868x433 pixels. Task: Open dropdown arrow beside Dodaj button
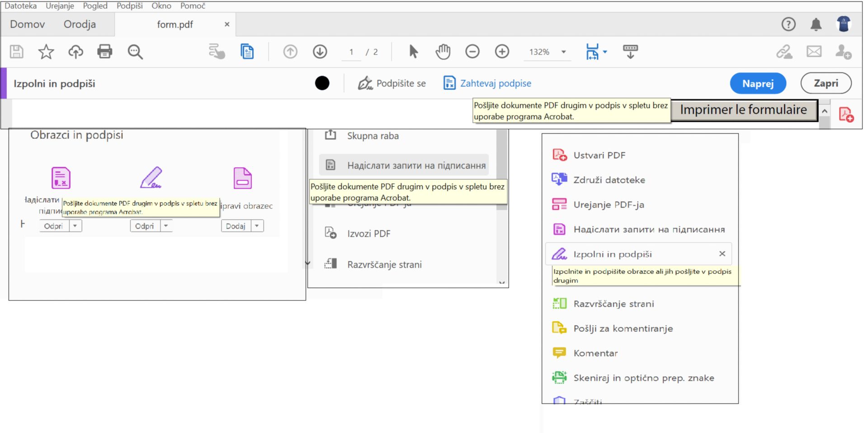tap(257, 226)
